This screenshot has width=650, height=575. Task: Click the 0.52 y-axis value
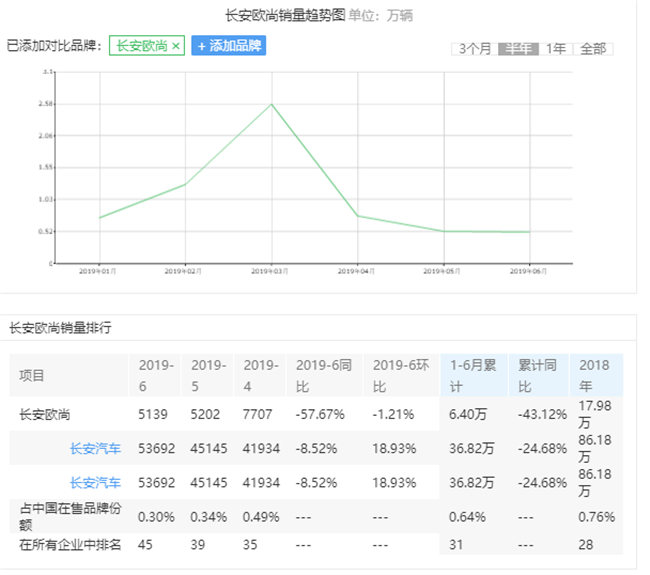click(46, 231)
